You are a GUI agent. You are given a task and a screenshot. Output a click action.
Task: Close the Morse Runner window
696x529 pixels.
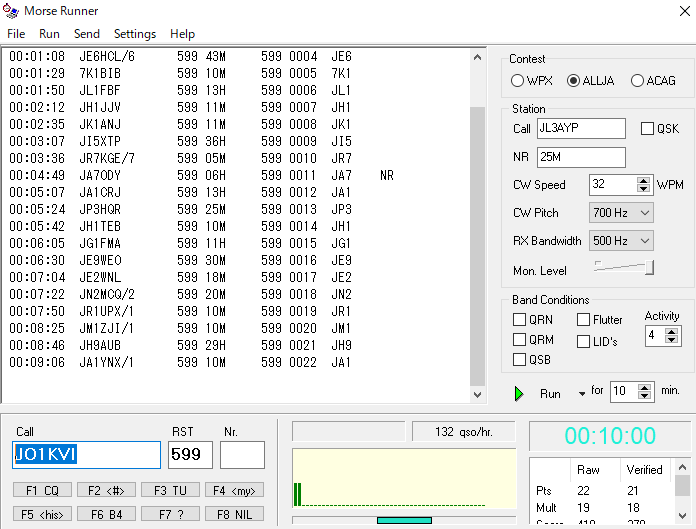coord(684,11)
